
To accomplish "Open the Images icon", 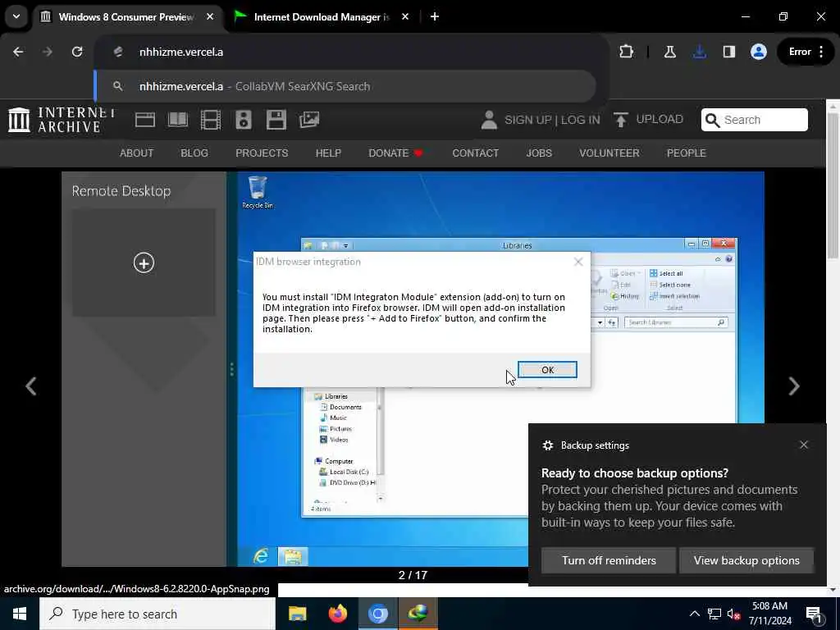I will point(309,120).
